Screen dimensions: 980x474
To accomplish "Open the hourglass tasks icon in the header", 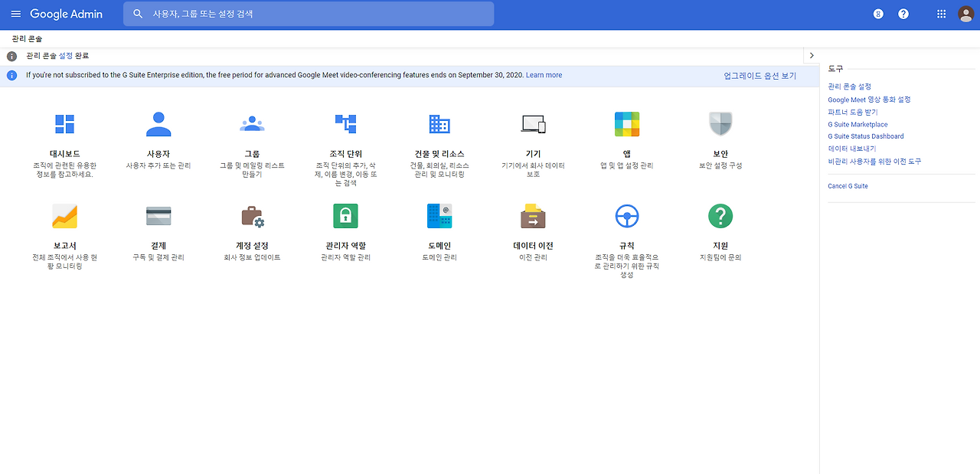I will point(878,14).
